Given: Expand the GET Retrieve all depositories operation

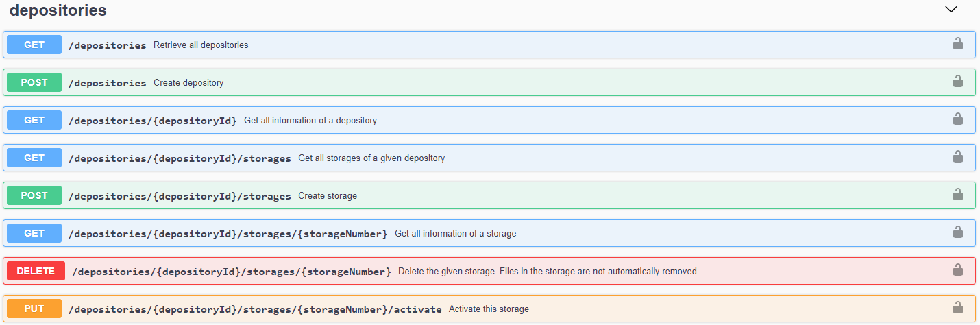Looking at the screenshot, I should [200, 45].
